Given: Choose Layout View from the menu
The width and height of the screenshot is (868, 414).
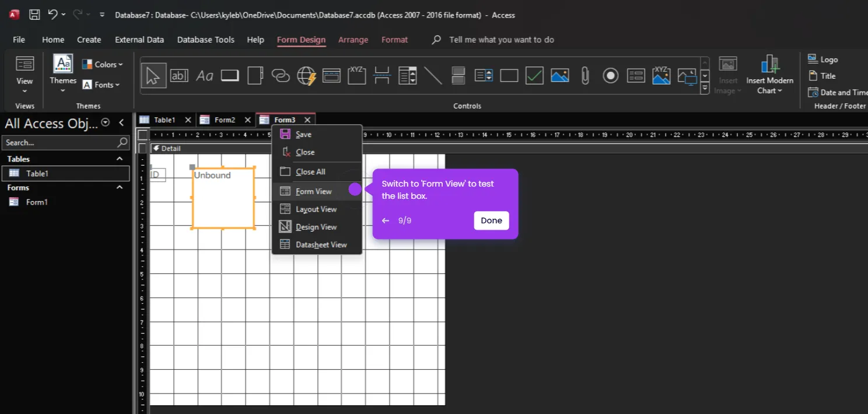Looking at the screenshot, I should click(317, 209).
